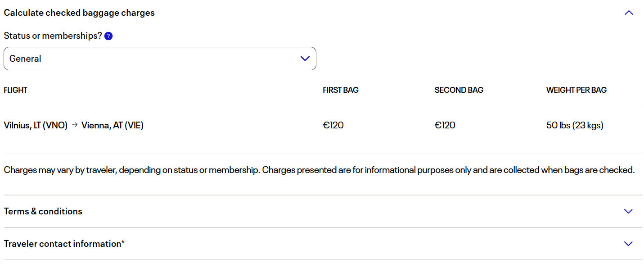This screenshot has height=268, width=644.
Task: Click the arrow between Vilnius and Vienna
Action: [x=75, y=125]
